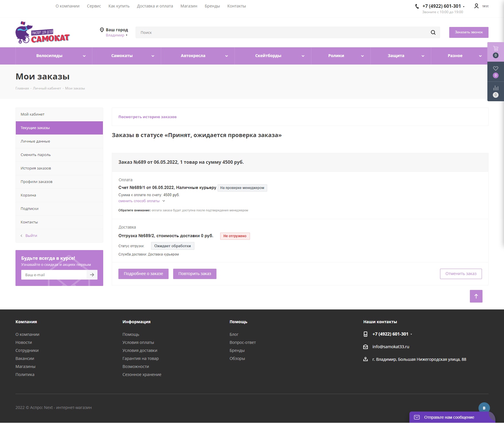Open the wishlist heart icon

click(x=495, y=69)
